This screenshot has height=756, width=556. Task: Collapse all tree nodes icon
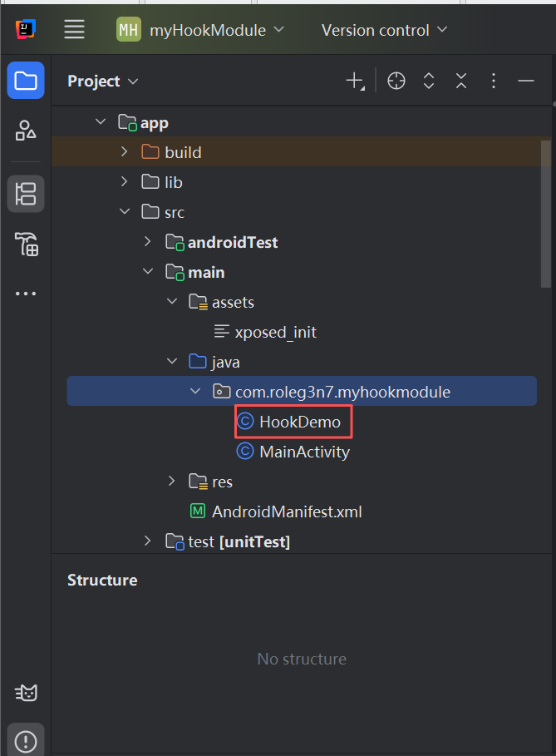[461, 81]
